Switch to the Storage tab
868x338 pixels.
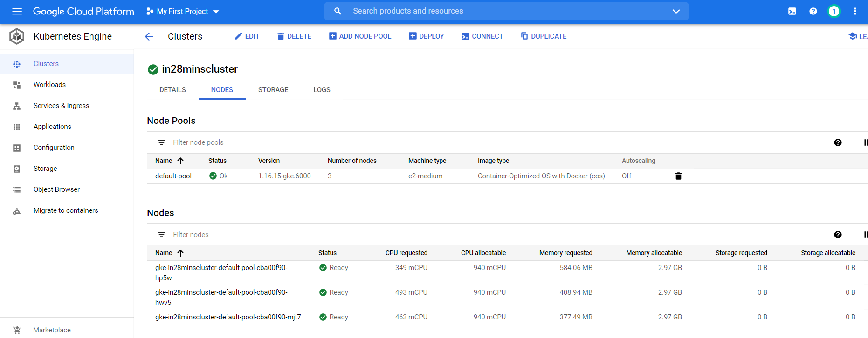(x=273, y=90)
